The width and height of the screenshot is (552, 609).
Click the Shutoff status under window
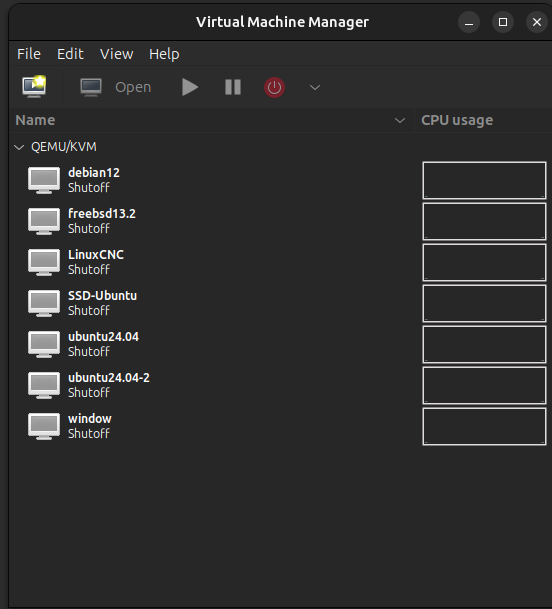(89, 433)
